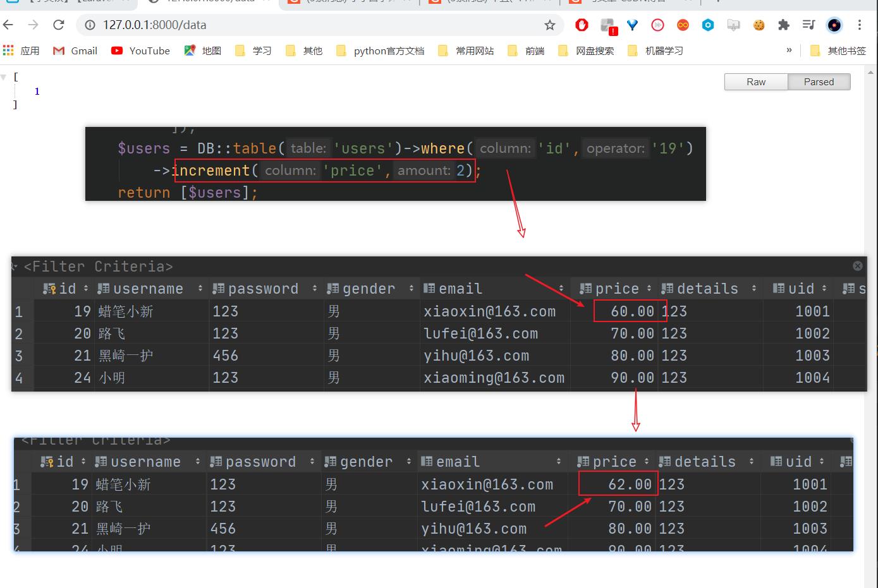Image resolution: width=878 pixels, height=588 pixels.
Task: Open the 地图 maps bookmark
Action: (x=203, y=51)
